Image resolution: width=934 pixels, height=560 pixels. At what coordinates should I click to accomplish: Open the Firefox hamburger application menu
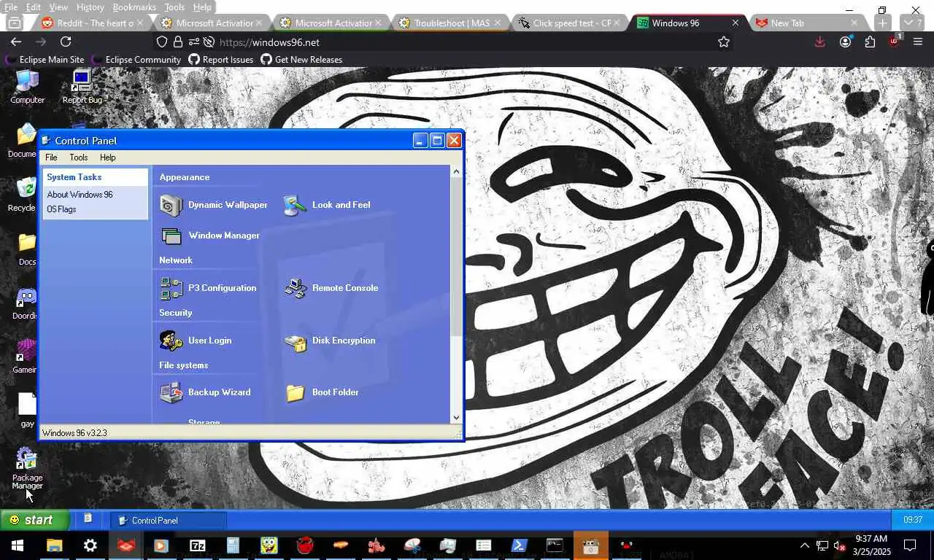point(918,42)
